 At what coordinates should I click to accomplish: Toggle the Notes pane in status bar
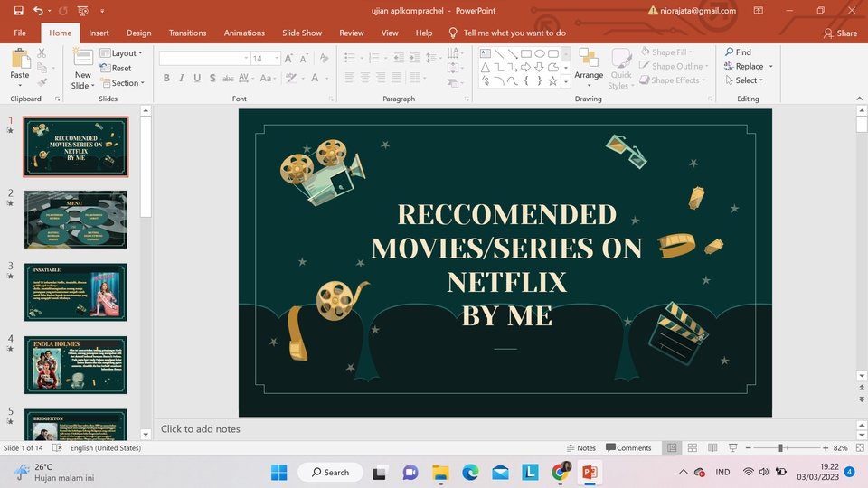(x=581, y=448)
